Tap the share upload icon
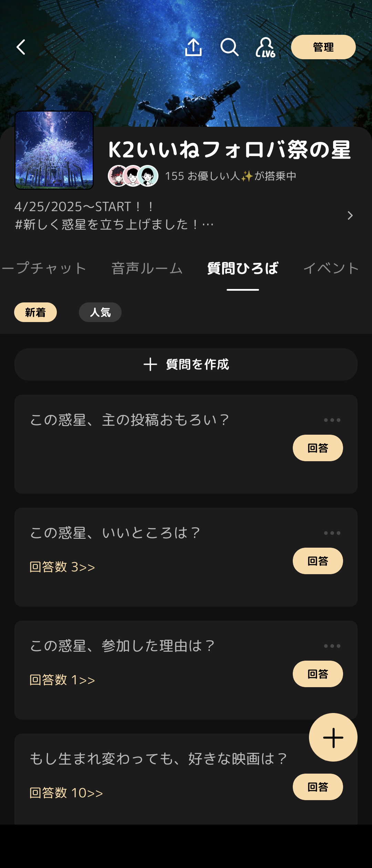 pyautogui.click(x=193, y=47)
